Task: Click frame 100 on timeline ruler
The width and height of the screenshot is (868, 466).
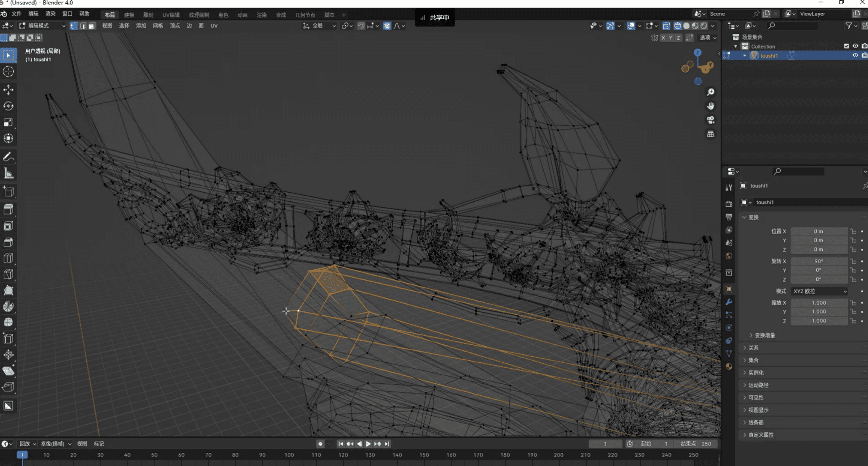Action: click(x=289, y=455)
